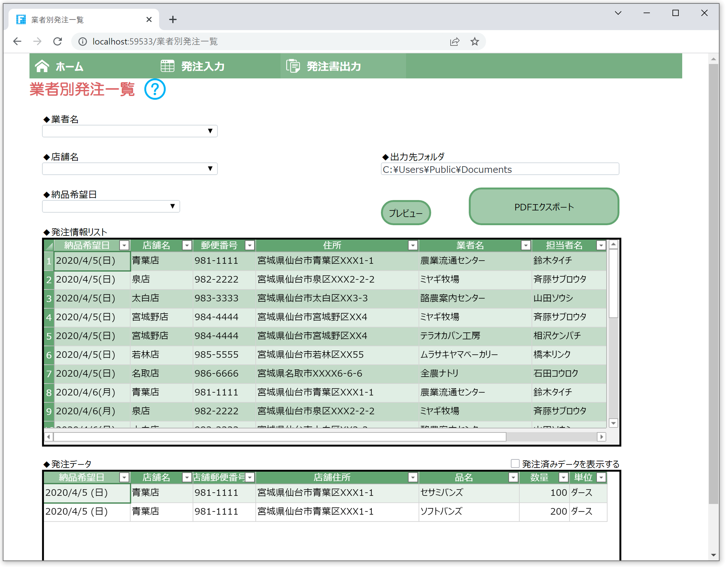The image size is (728, 567).
Task: Click the 発注入力 table grid icon
Action: [x=167, y=66]
